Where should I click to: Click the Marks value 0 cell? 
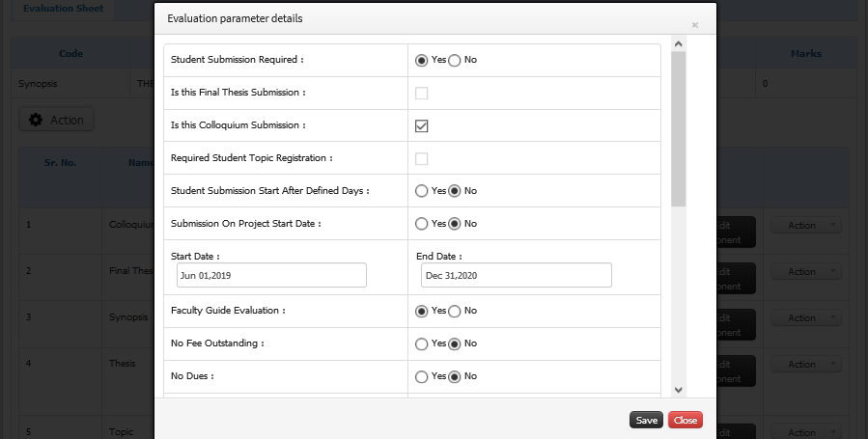(806, 84)
